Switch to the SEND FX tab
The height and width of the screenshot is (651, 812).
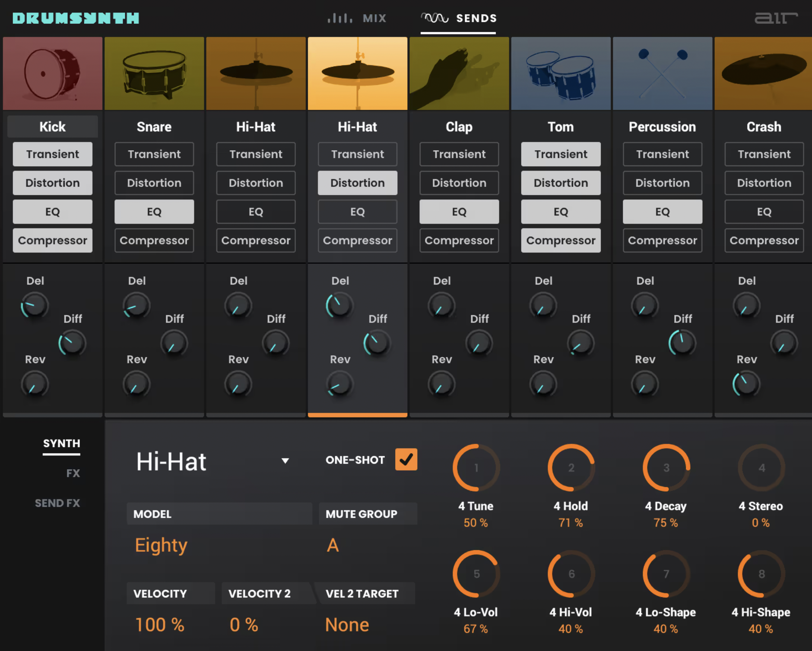57,502
